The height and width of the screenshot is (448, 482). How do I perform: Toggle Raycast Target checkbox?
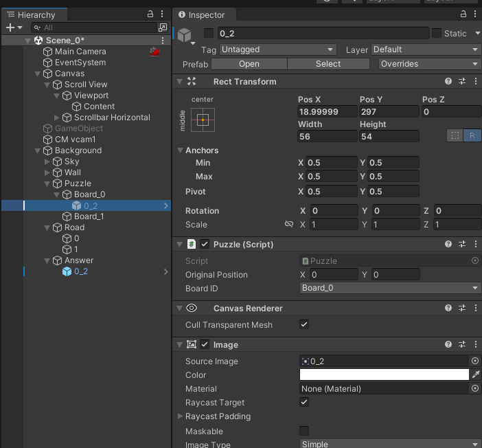pyautogui.click(x=304, y=402)
